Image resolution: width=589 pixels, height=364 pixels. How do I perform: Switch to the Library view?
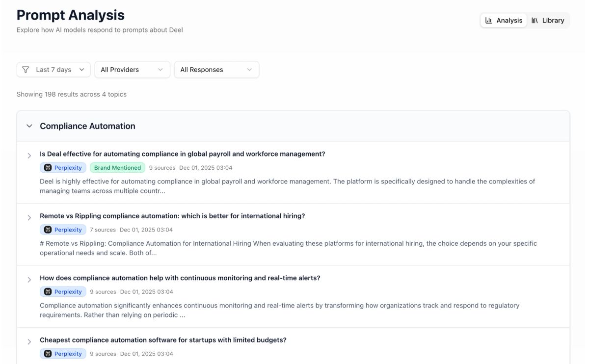(x=548, y=21)
